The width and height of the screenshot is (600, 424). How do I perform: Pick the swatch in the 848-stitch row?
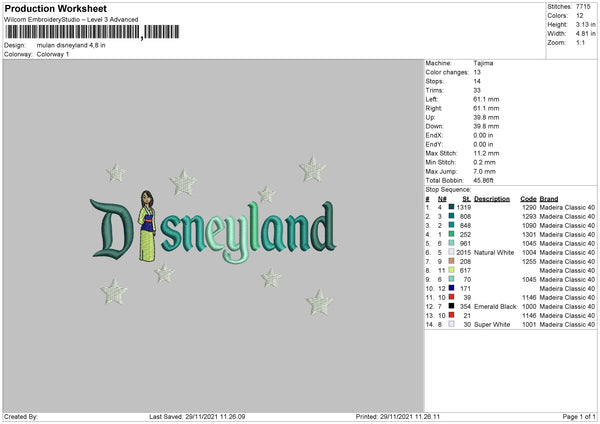[x=451, y=225]
